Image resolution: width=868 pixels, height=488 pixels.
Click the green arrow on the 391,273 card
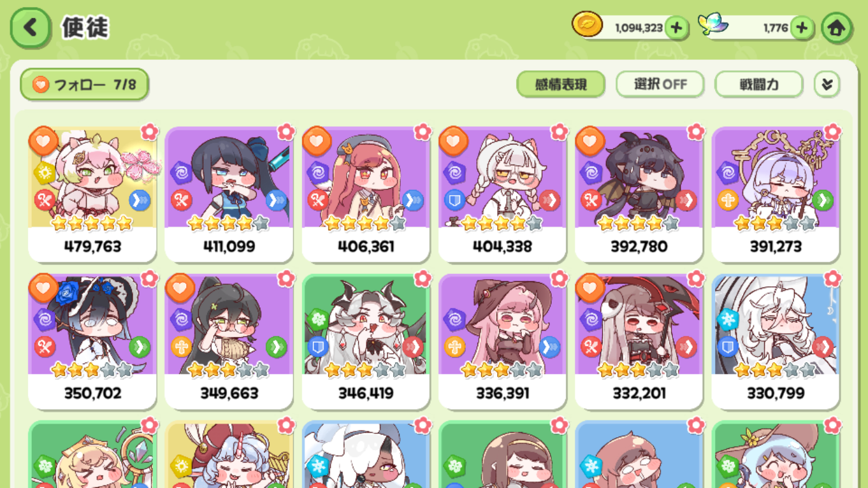tap(822, 200)
